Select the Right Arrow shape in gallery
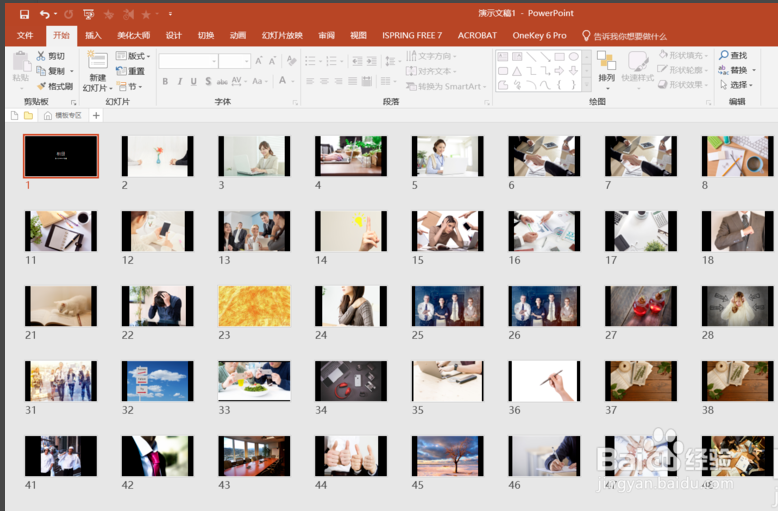778x511 pixels. (559, 71)
